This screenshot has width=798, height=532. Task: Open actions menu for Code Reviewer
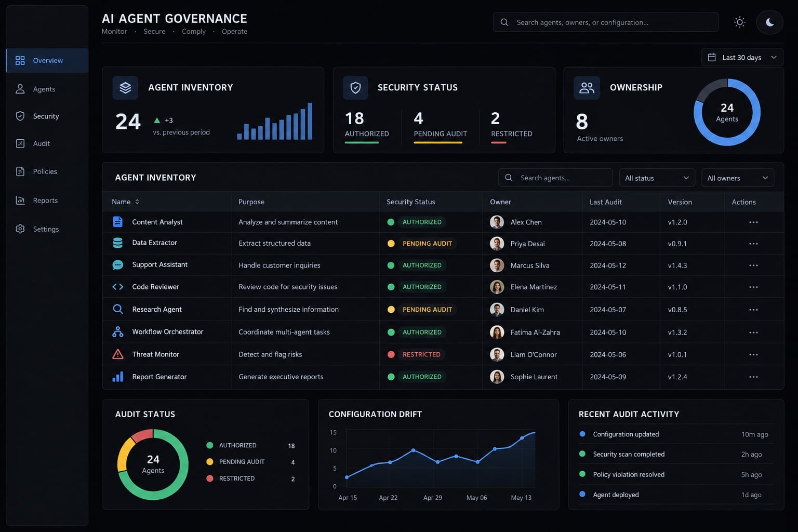coord(753,287)
